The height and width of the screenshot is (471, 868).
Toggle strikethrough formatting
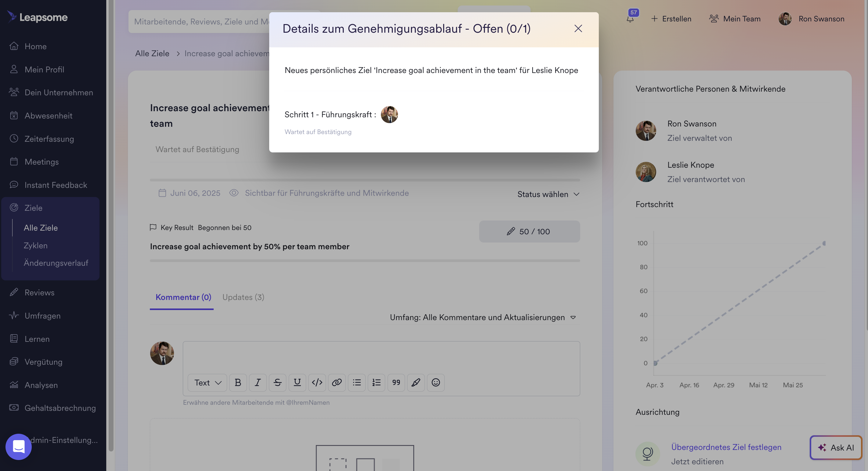point(277,382)
